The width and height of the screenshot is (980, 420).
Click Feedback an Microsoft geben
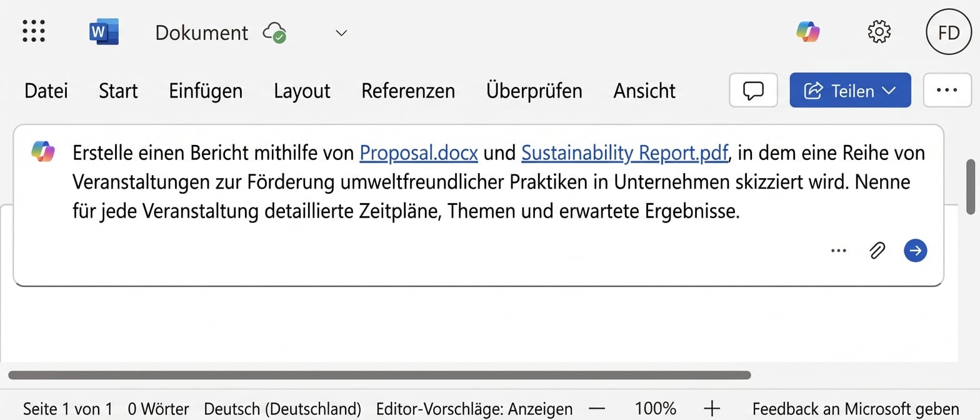pyautogui.click(x=855, y=409)
